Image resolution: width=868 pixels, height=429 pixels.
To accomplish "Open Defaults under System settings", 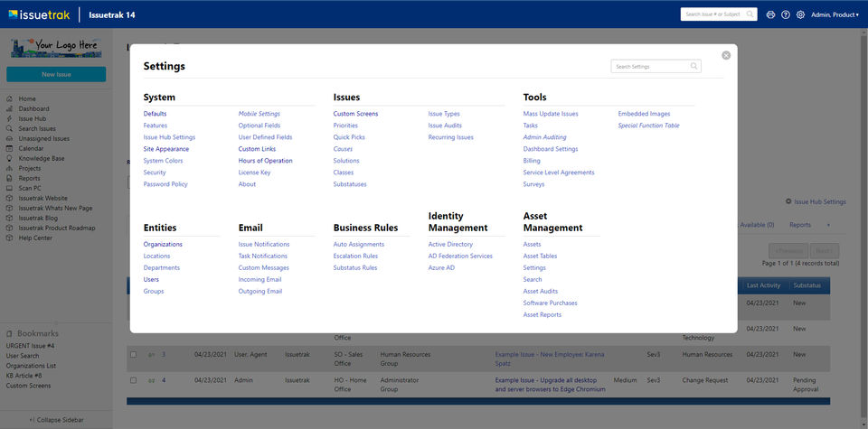I will tap(155, 114).
